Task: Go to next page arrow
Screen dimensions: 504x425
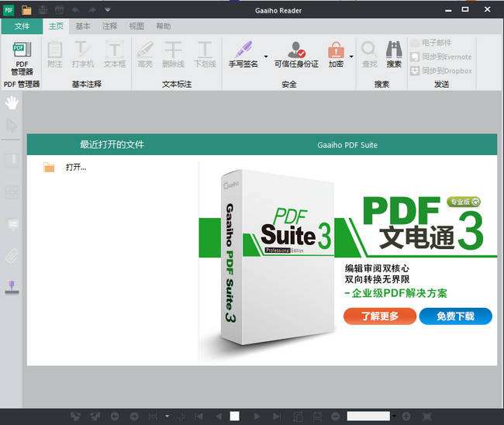Action: [257, 416]
